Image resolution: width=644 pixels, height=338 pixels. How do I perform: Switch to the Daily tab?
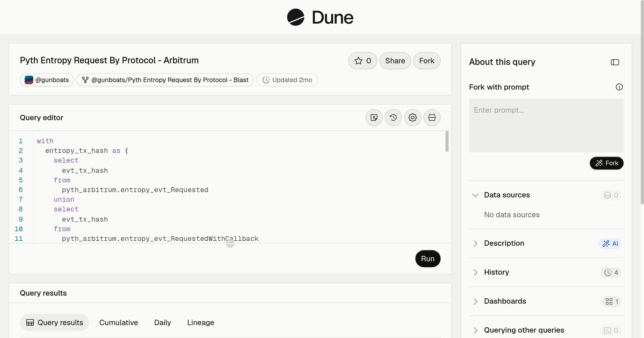pyautogui.click(x=163, y=322)
